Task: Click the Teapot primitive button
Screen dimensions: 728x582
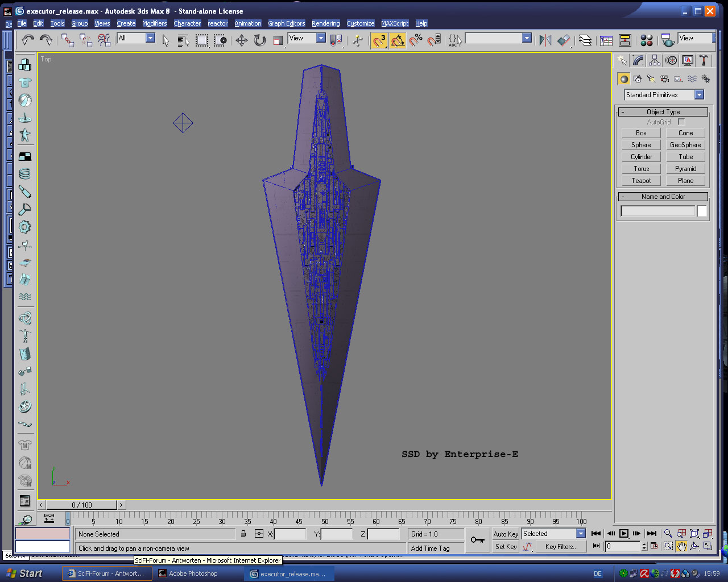Action: point(641,181)
